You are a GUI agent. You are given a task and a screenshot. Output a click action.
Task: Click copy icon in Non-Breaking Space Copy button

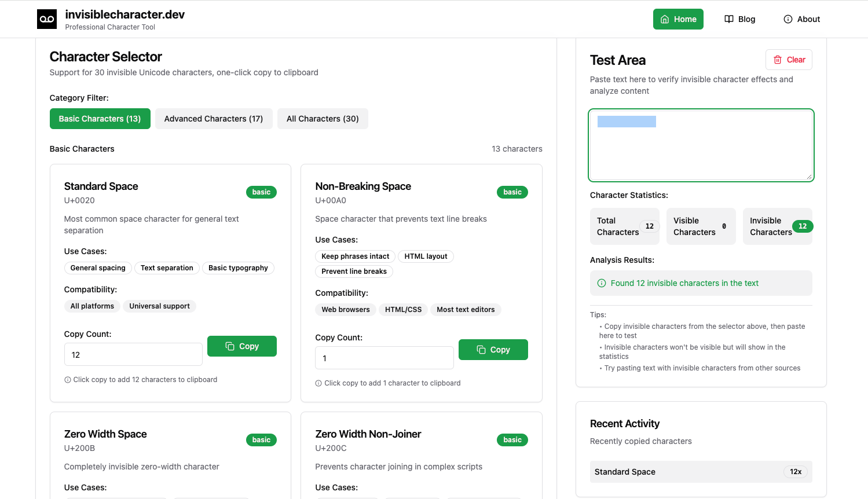click(x=481, y=350)
